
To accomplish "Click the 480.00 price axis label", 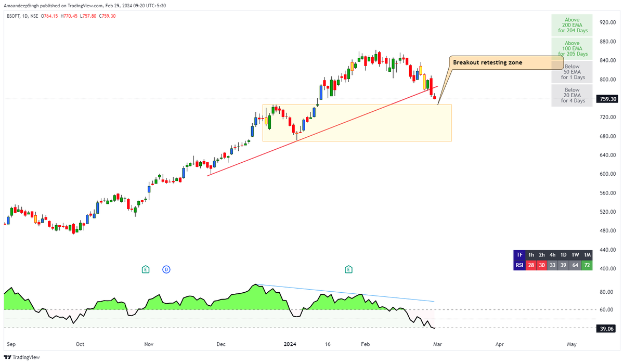I will point(607,231).
